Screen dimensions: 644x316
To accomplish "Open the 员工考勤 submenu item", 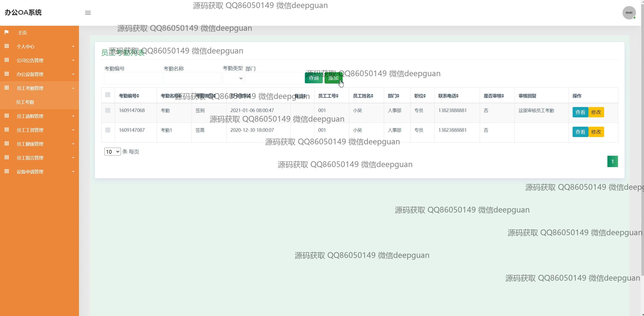I will [25, 102].
